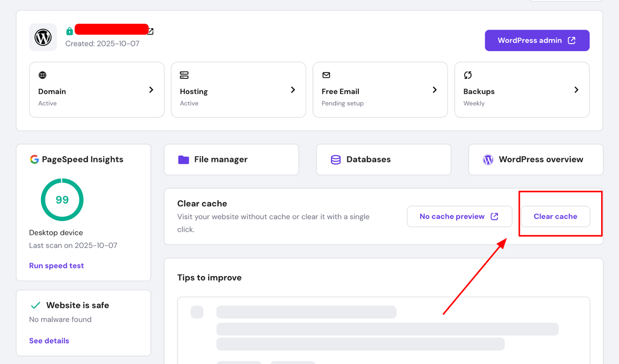Open site via external link icon

(150, 31)
